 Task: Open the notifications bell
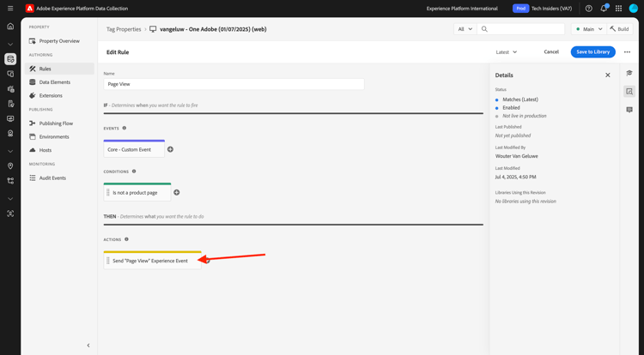click(x=604, y=9)
